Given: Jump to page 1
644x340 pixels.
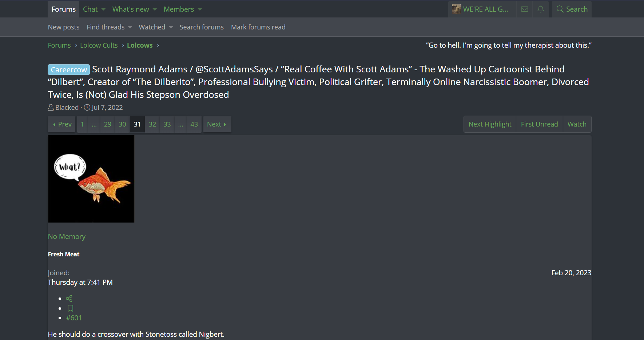Looking at the screenshot, I should tap(82, 124).
